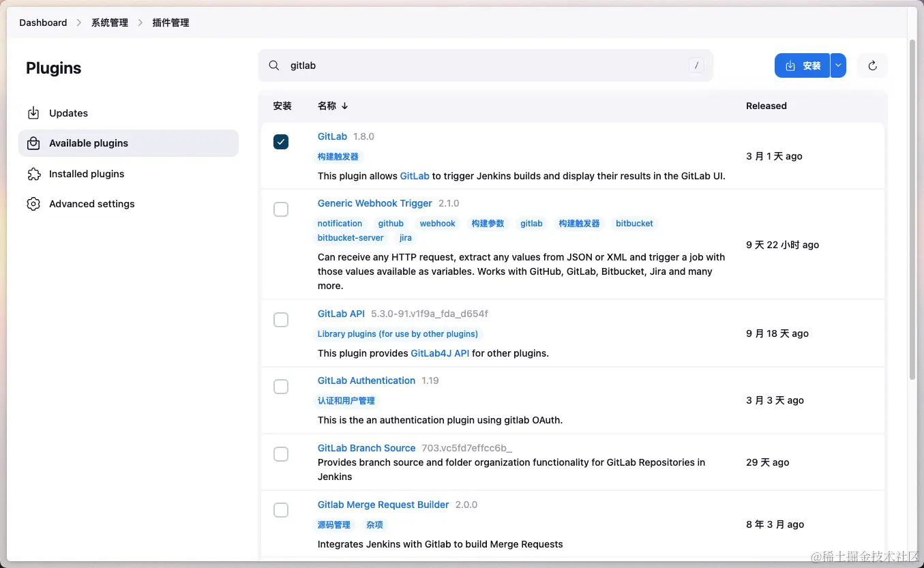The width and height of the screenshot is (924, 568).
Task: Click the gitlab tag on Webhook Trigger
Action: click(531, 224)
